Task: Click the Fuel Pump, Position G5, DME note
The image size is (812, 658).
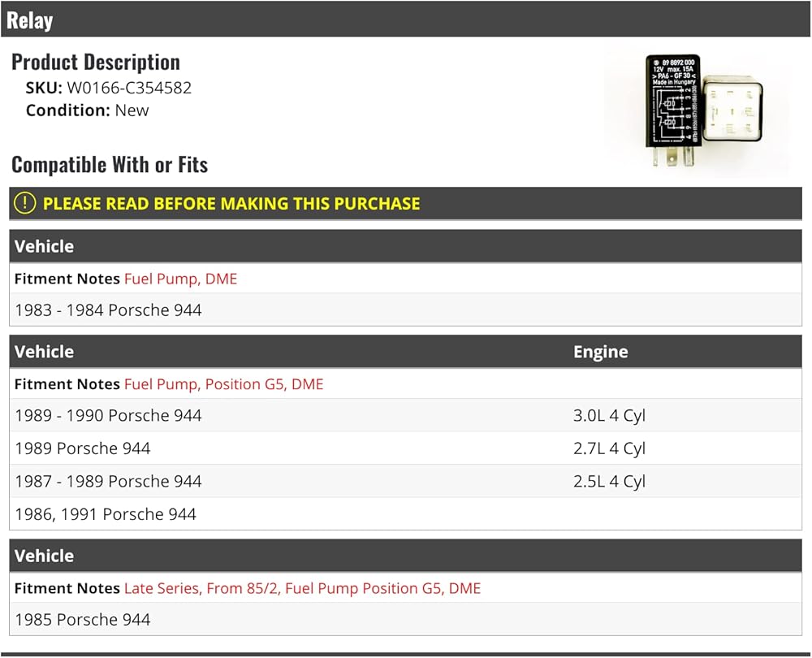Action: (x=224, y=384)
